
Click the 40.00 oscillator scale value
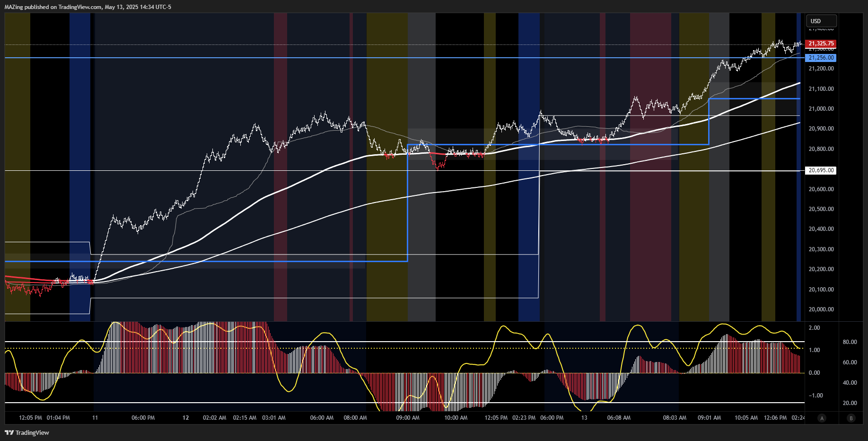(850, 383)
